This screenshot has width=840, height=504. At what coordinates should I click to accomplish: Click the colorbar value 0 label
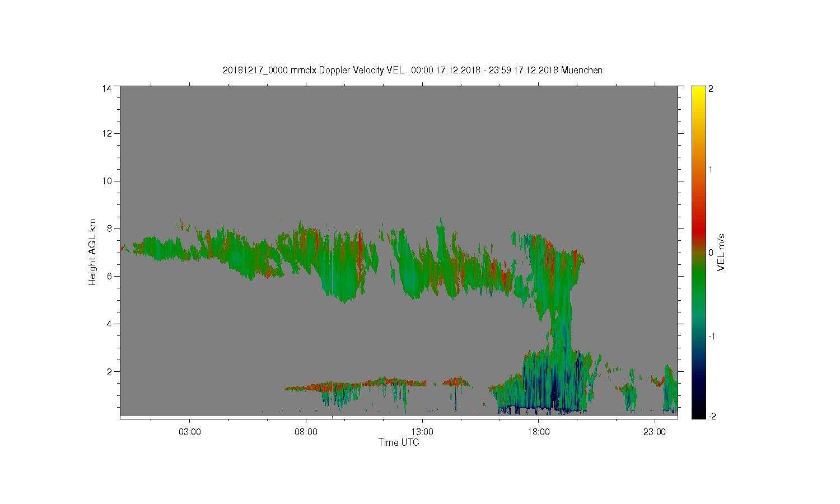click(x=711, y=253)
